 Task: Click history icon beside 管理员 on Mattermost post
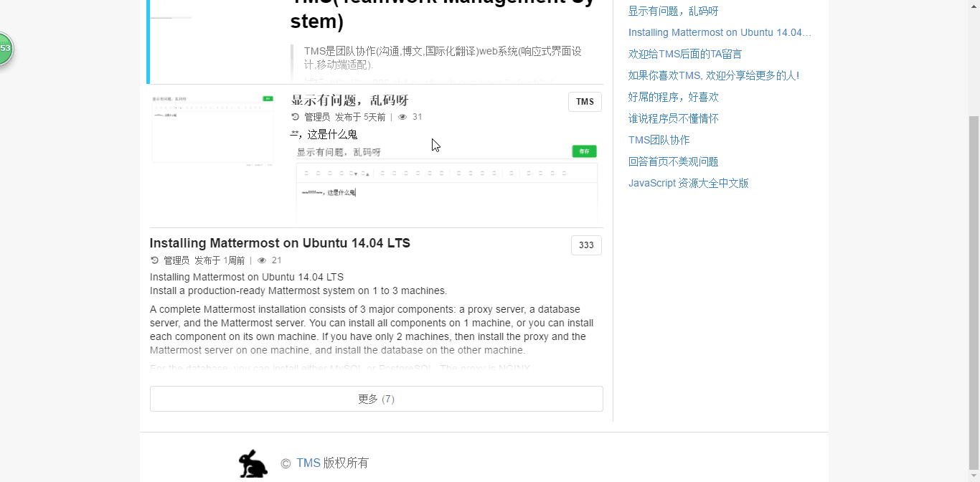pos(154,260)
